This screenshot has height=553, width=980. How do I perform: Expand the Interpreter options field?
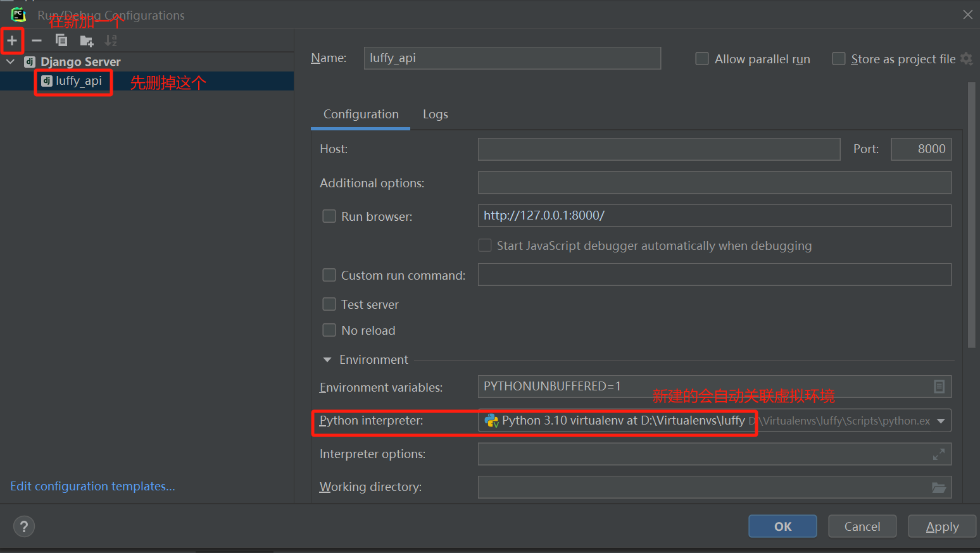[x=939, y=454]
